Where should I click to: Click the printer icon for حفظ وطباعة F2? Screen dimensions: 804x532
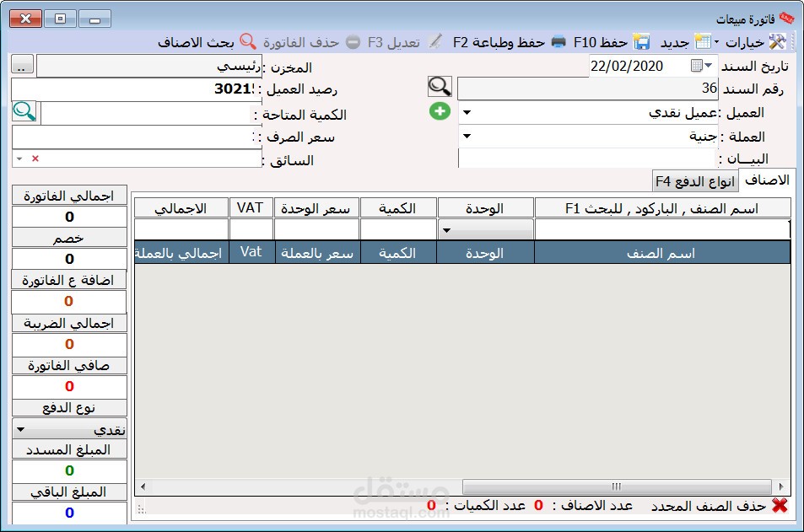click(557, 40)
